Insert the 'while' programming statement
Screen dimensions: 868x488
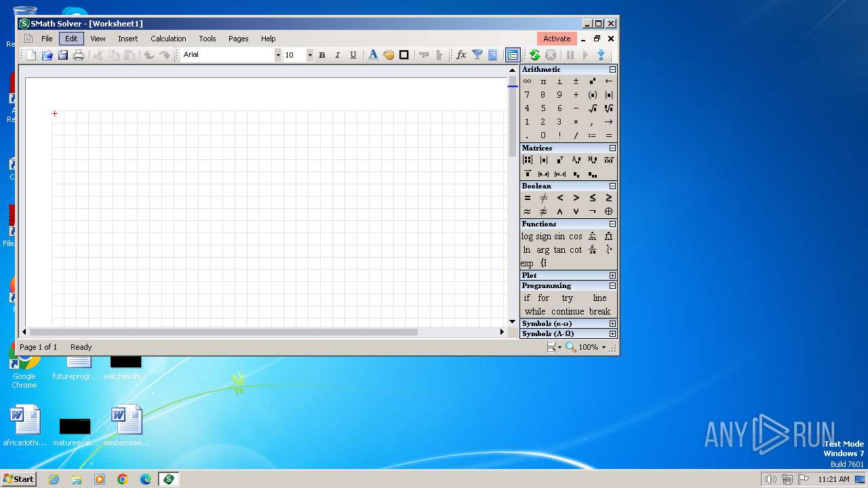click(535, 311)
